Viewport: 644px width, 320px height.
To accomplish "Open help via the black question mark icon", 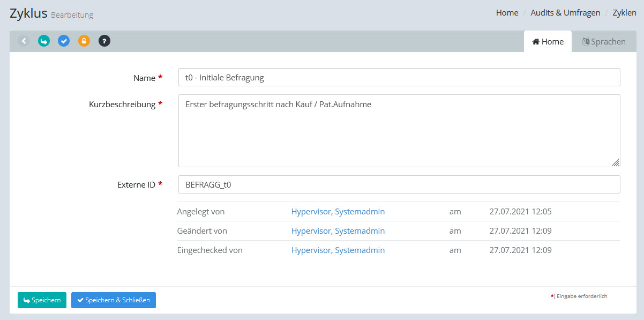I will click(104, 41).
